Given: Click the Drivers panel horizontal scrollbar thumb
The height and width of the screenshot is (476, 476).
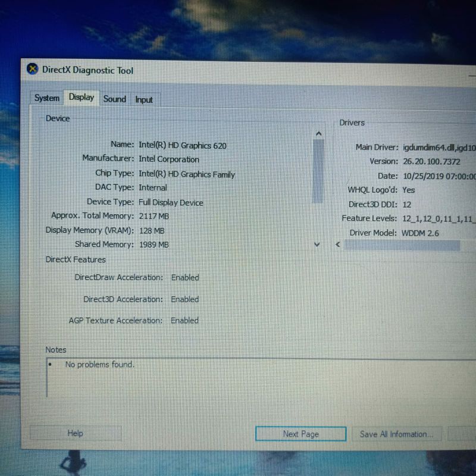Looking at the screenshot, I should (x=402, y=245).
